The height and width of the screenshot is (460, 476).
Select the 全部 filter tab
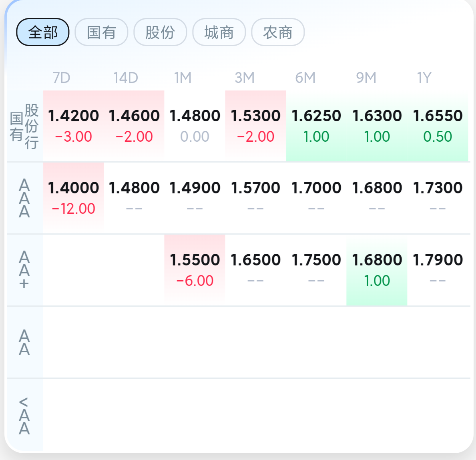pyautogui.click(x=43, y=32)
